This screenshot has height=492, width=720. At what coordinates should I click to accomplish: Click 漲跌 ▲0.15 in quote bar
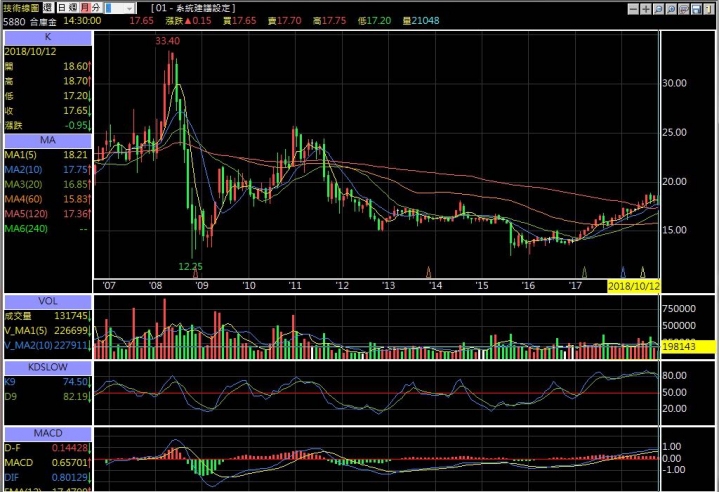188,21
